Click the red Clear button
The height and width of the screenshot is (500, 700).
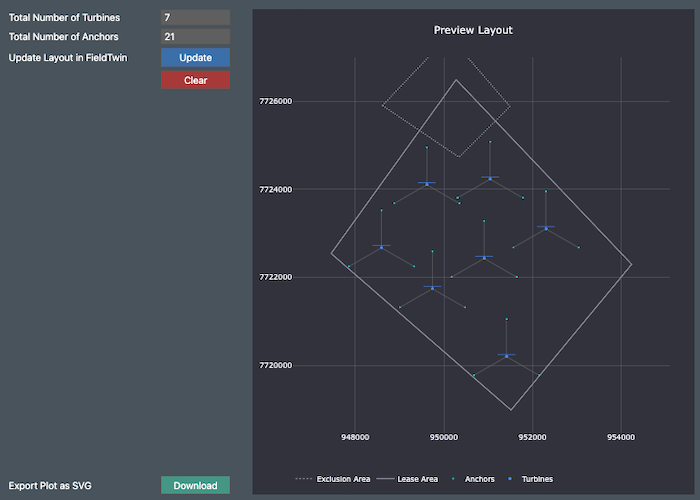pyautogui.click(x=195, y=80)
